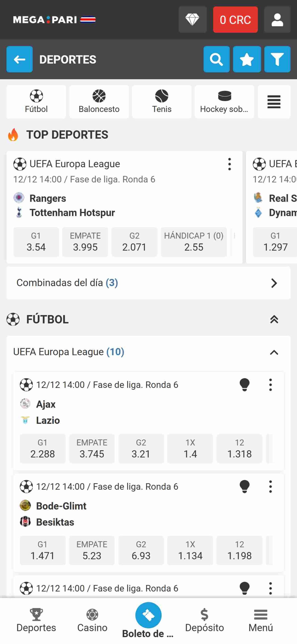Select G2 odds 6.93 for Besiktas
297x644 pixels.
[141, 551]
